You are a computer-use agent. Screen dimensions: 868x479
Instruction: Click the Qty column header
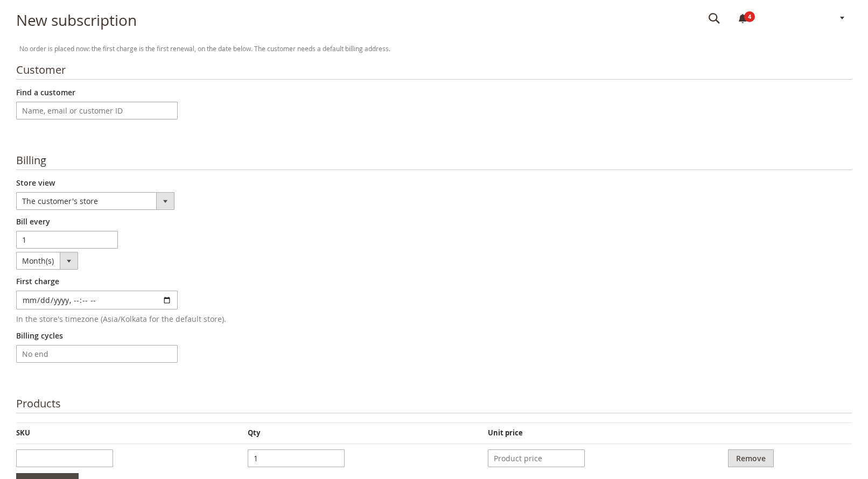(254, 433)
